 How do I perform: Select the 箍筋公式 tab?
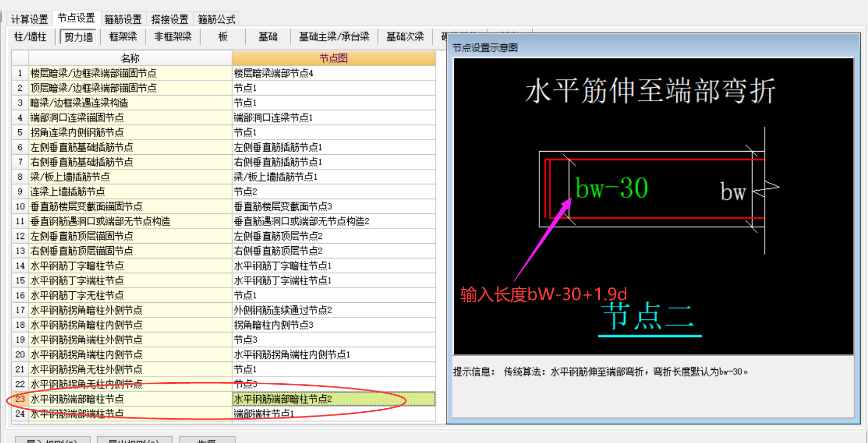pyautogui.click(x=216, y=19)
